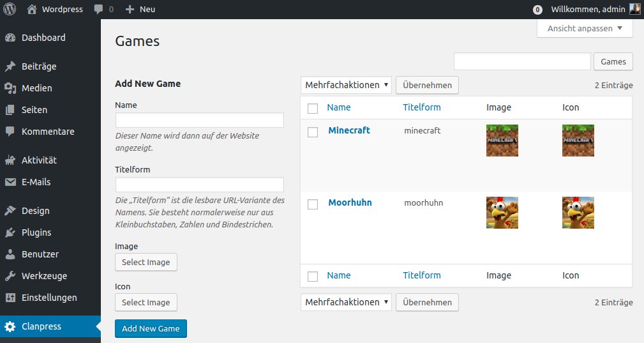
Task: Open the bottom Mehrfachaktionen dropdown
Action: (x=346, y=302)
